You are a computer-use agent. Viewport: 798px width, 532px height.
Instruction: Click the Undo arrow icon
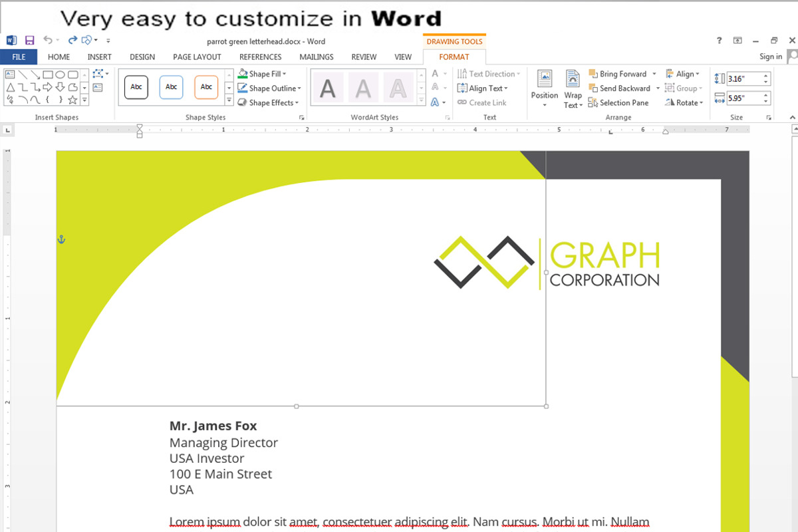pos(48,40)
